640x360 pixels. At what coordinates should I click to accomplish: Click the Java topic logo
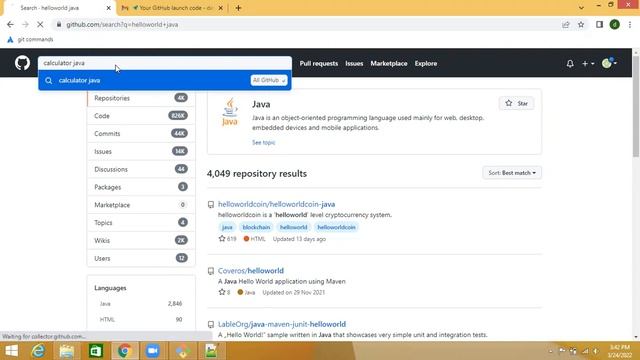[x=230, y=112]
